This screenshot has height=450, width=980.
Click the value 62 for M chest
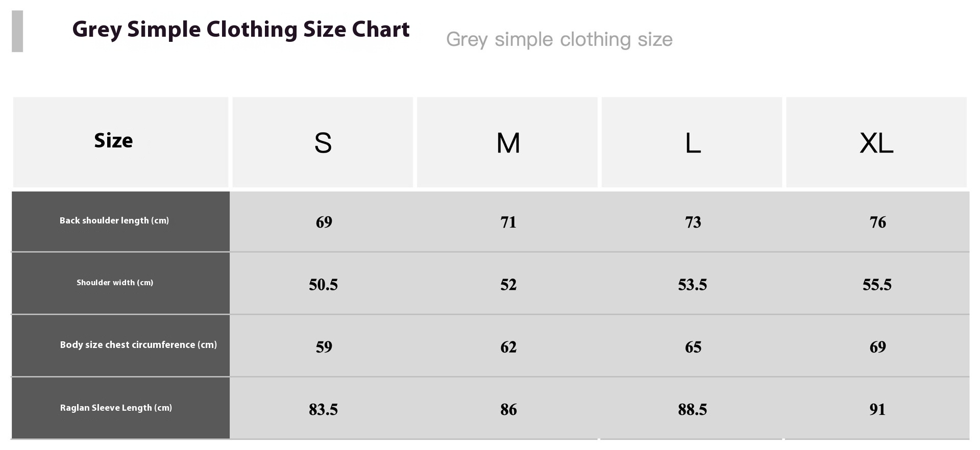[508, 347]
